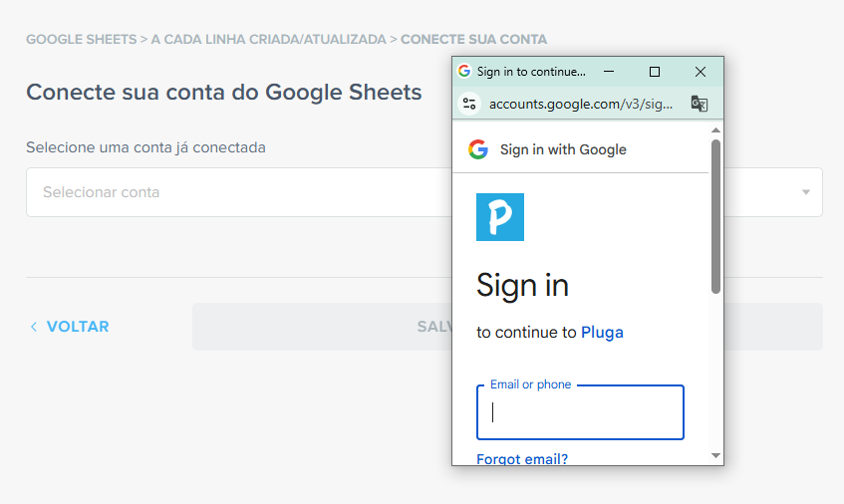Click the Forgot email? link
The width and height of the screenshot is (844, 504).
[x=522, y=459]
